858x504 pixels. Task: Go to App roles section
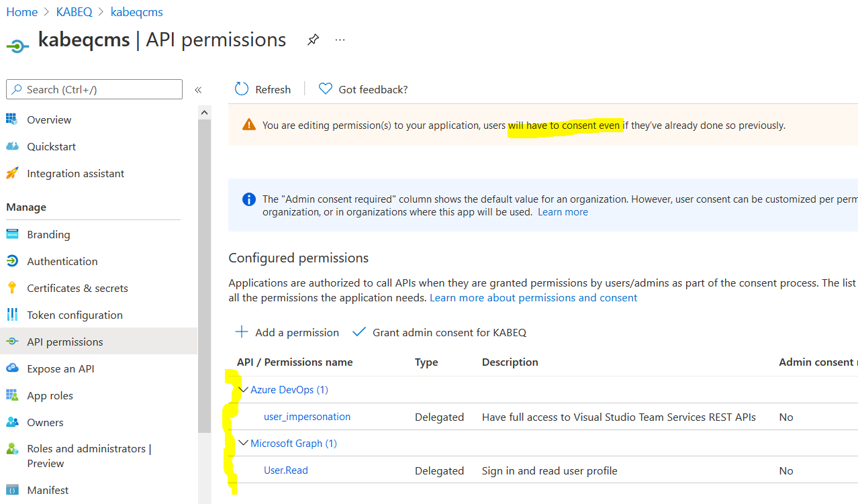tap(50, 395)
